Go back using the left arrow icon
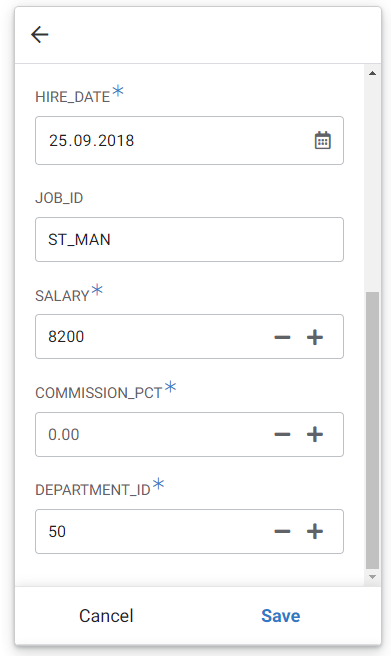The width and height of the screenshot is (391, 656). [40, 34]
